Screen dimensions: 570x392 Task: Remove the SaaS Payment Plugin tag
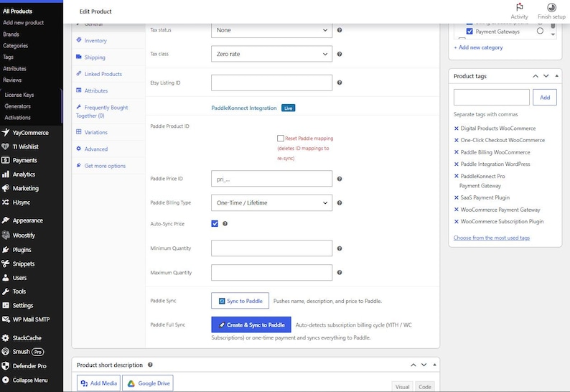(457, 197)
